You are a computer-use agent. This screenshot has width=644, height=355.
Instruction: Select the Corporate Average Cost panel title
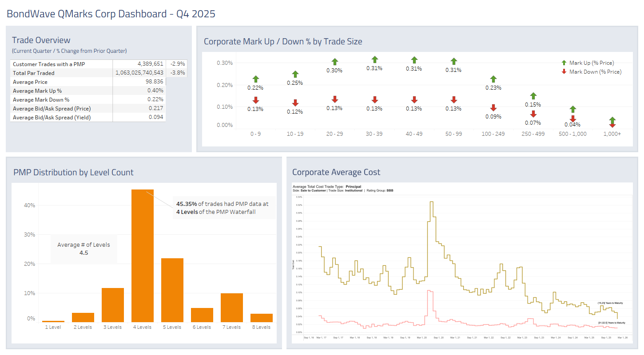pyautogui.click(x=336, y=172)
